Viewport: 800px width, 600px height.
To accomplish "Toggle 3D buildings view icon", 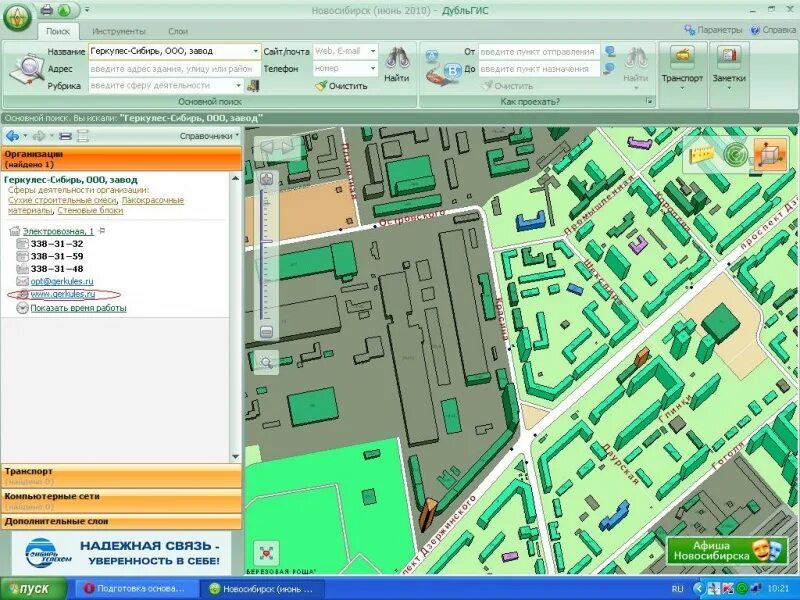I will click(769, 154).
